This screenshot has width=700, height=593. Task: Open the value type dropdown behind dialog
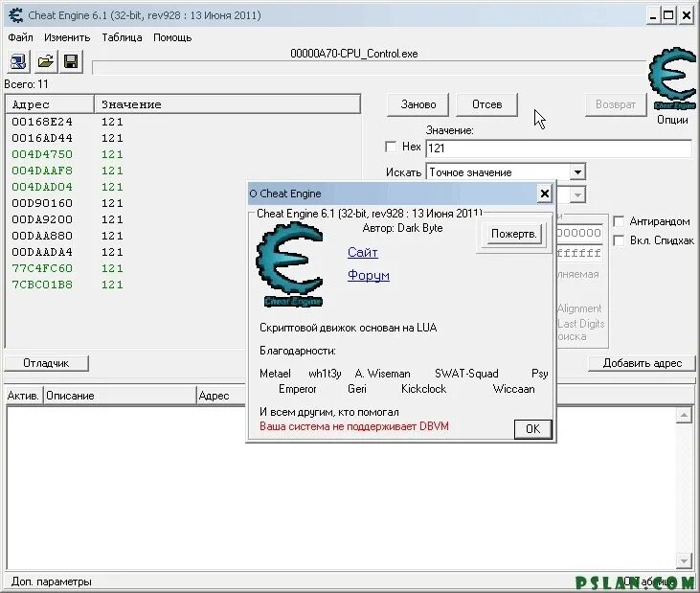coord(577,195)
